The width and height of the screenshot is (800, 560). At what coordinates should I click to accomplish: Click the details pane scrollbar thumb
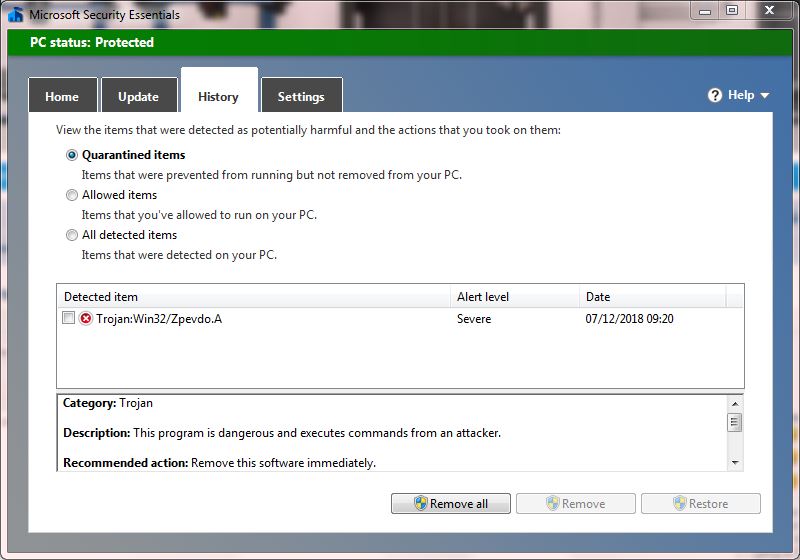735,422
